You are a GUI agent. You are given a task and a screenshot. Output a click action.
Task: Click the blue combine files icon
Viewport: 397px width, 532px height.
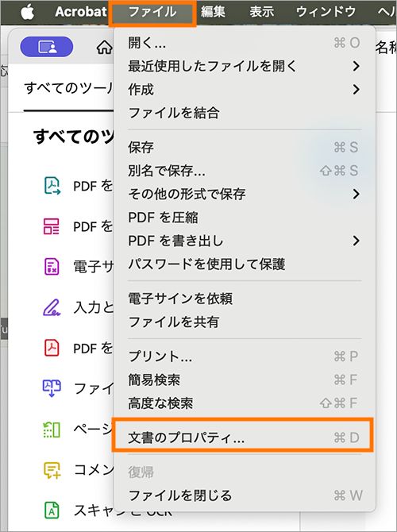coord(52,388)
